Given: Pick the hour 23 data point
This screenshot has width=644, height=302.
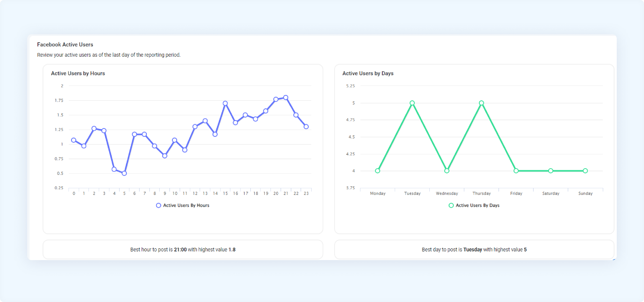Looking at the screenshot, I should pos(306,127).
